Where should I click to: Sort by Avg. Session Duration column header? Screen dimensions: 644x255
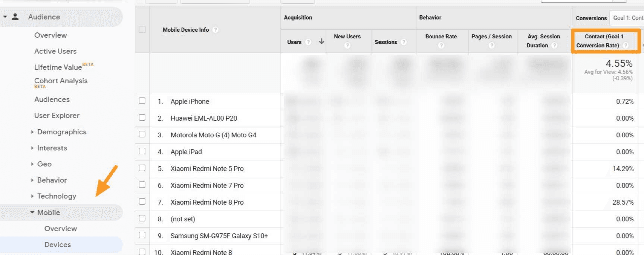(543, 41)
